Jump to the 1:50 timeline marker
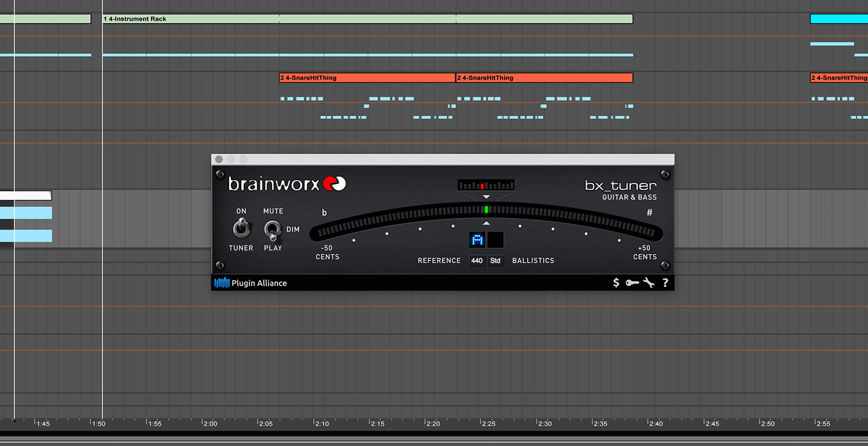Screen dimensions: 868x446 click(100, 424)
